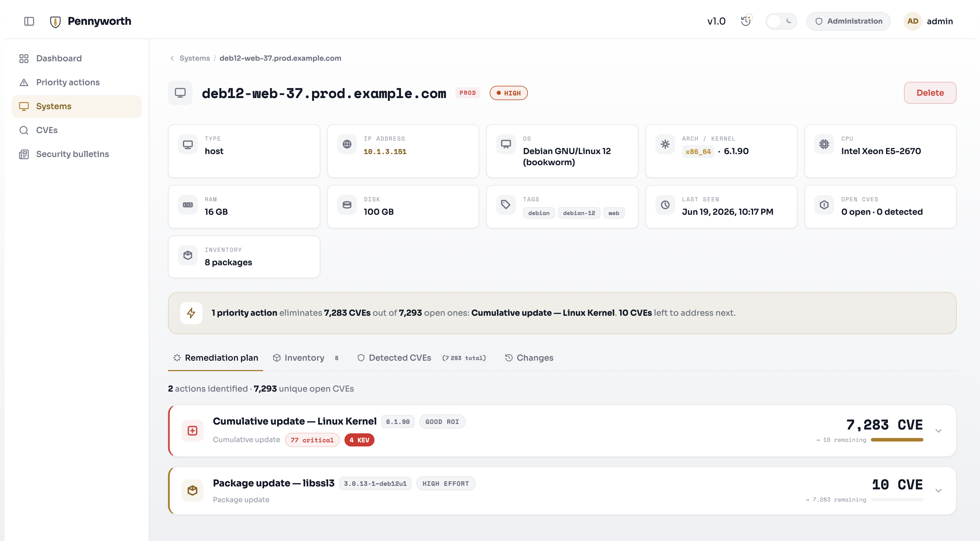Open Security bulletins page
980x541 pixels.
(76, 154)
